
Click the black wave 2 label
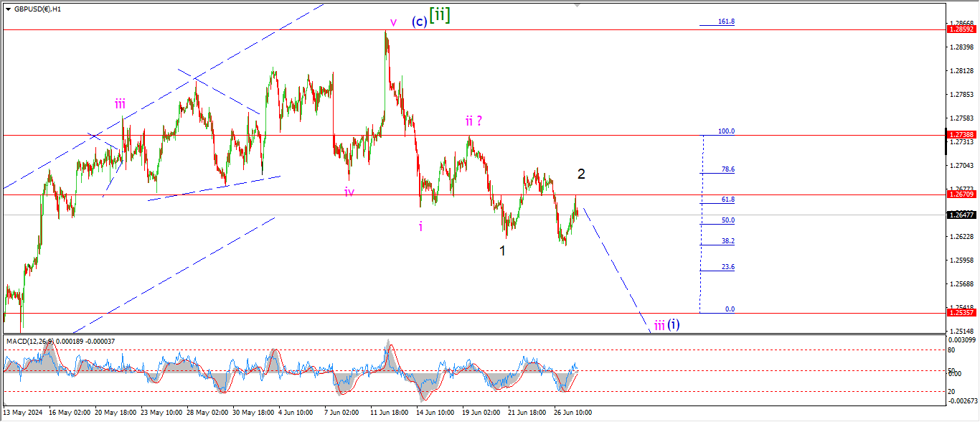pos(581,174)
